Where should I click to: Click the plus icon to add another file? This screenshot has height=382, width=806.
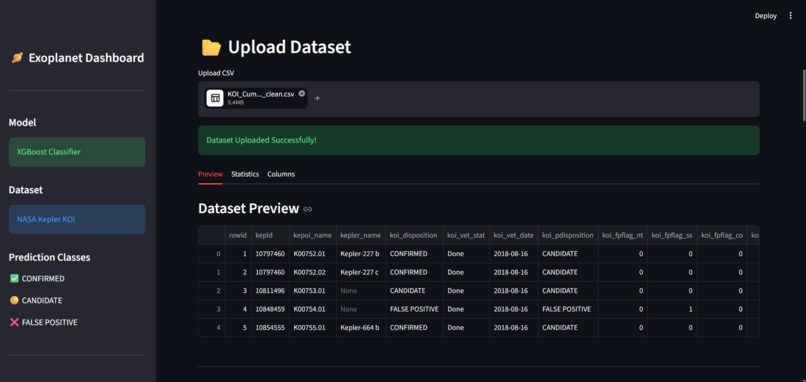(317, 98)
